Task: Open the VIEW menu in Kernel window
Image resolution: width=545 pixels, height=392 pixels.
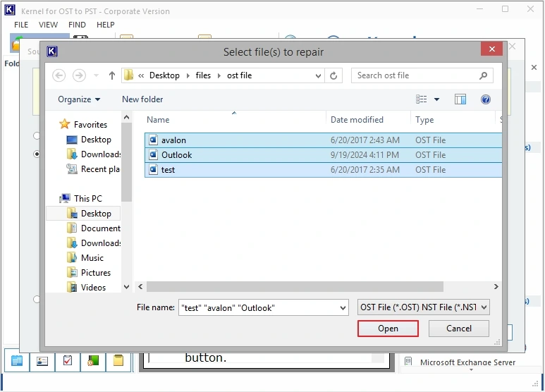Action: coord(48,25)
